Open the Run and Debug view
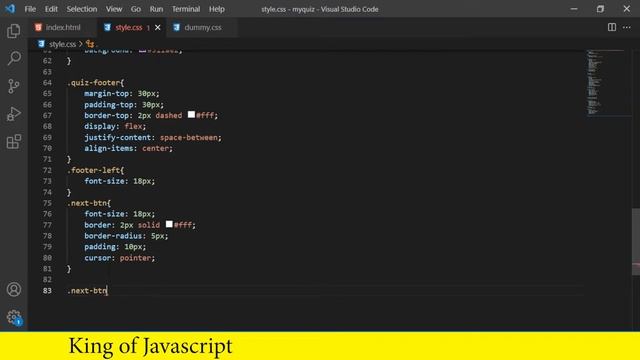 pyautogui.click(x=13, y=114)
